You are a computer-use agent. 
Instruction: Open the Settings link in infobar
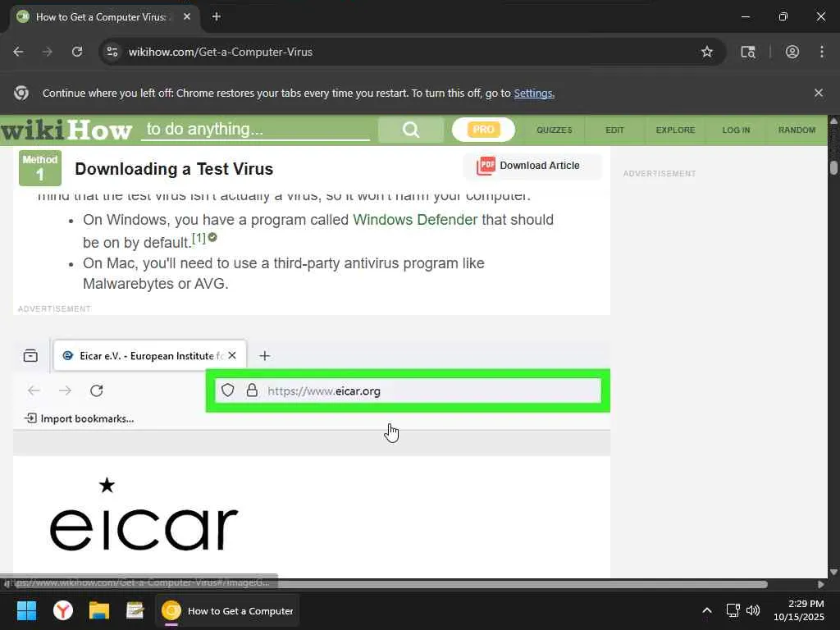pos(534,94)
